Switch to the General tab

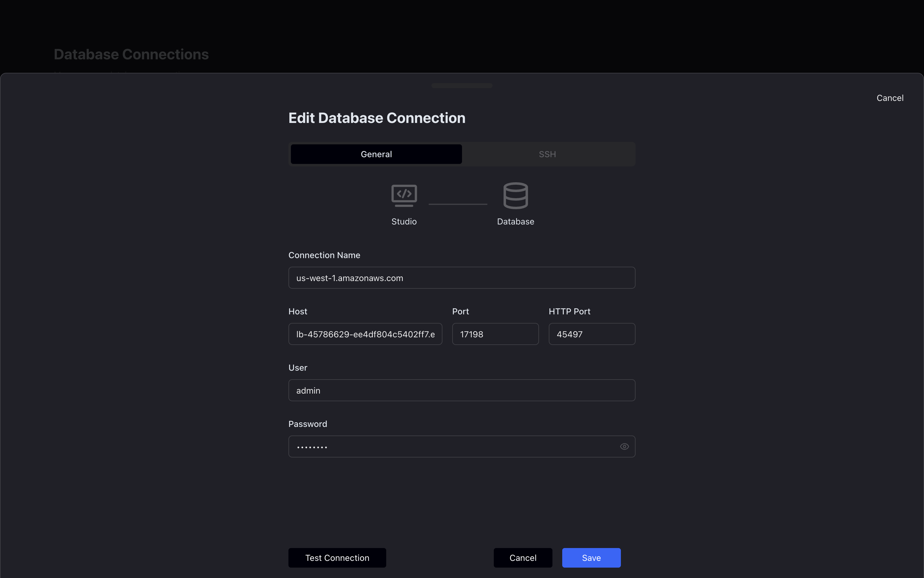376,154
